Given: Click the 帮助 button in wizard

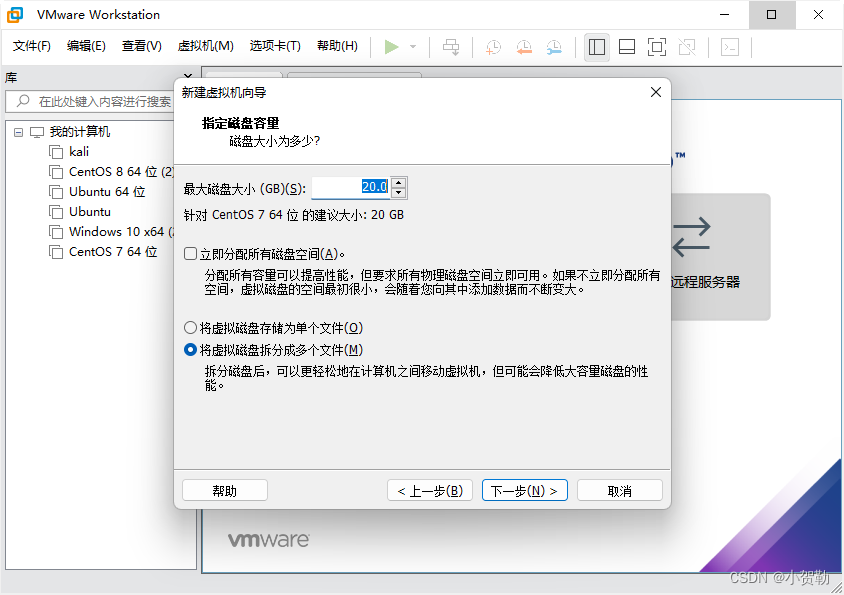Looking at the screenshot, I should click(x=225, y=491).
